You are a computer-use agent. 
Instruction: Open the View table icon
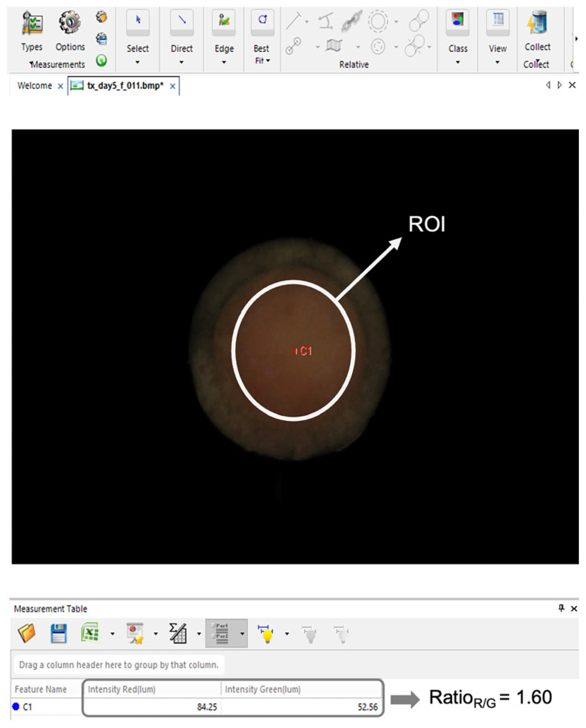click(x=498, y=22)
